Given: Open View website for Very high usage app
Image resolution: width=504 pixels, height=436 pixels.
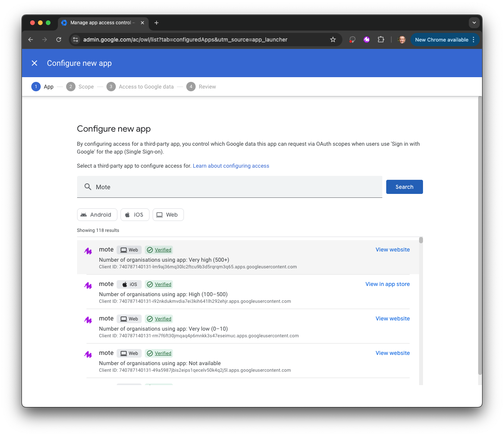Looking at the screenshot, I should coord(392,250).
